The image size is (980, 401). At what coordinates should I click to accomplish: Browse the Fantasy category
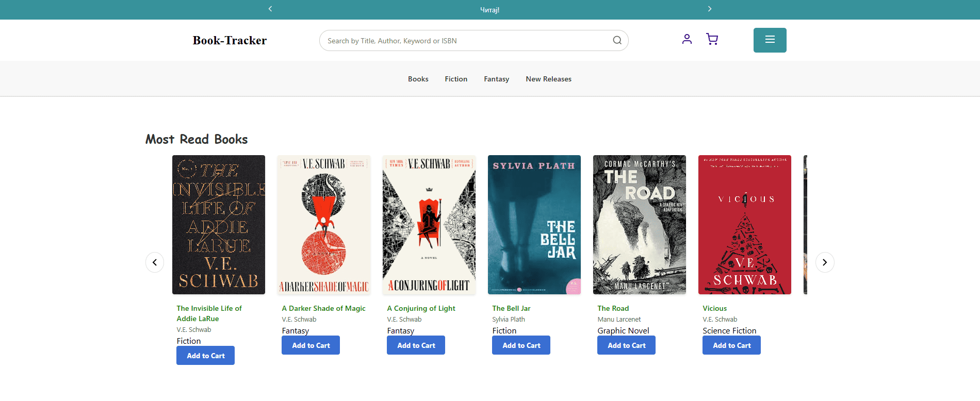(x=496, y=79)
